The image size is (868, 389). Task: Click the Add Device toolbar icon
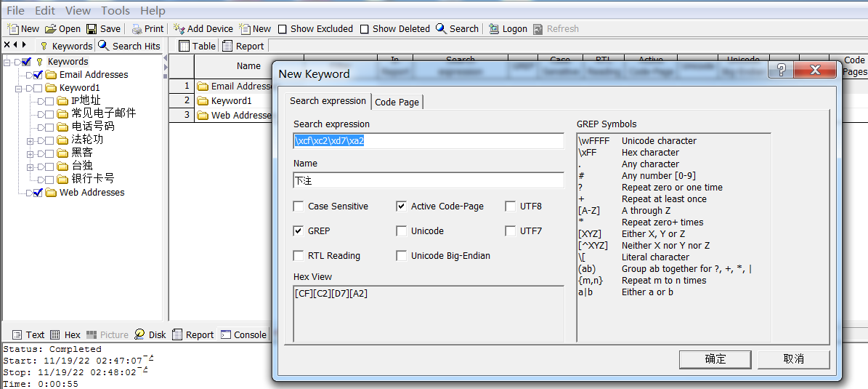pyautogui.click(x=179, y=29)
